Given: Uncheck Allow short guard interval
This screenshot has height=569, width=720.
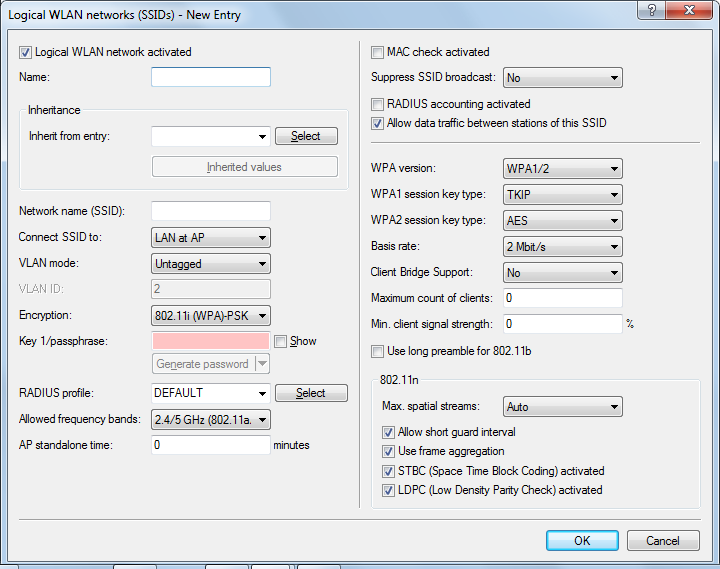Looking at the screenshot, I should pyautogui.click(x=389, y=432).
